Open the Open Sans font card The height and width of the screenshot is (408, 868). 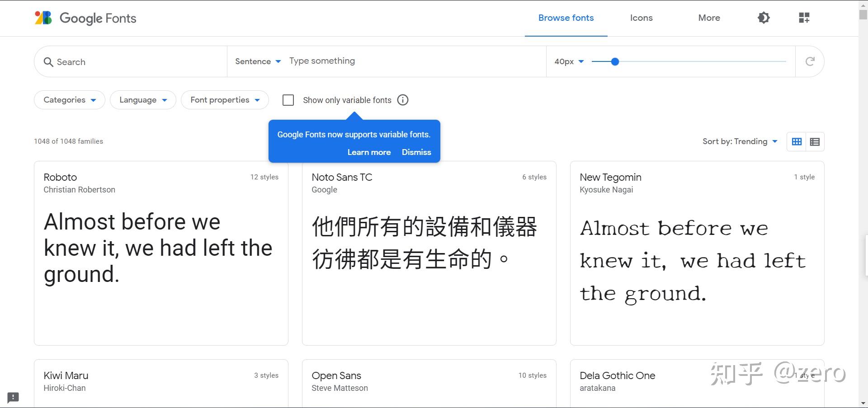(429, 383)
